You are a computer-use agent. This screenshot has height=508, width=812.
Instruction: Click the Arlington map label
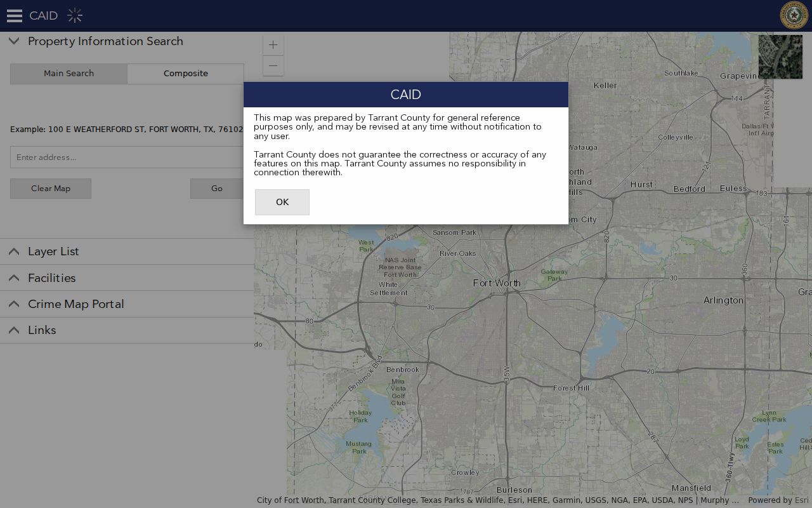(x=723, y=300)
